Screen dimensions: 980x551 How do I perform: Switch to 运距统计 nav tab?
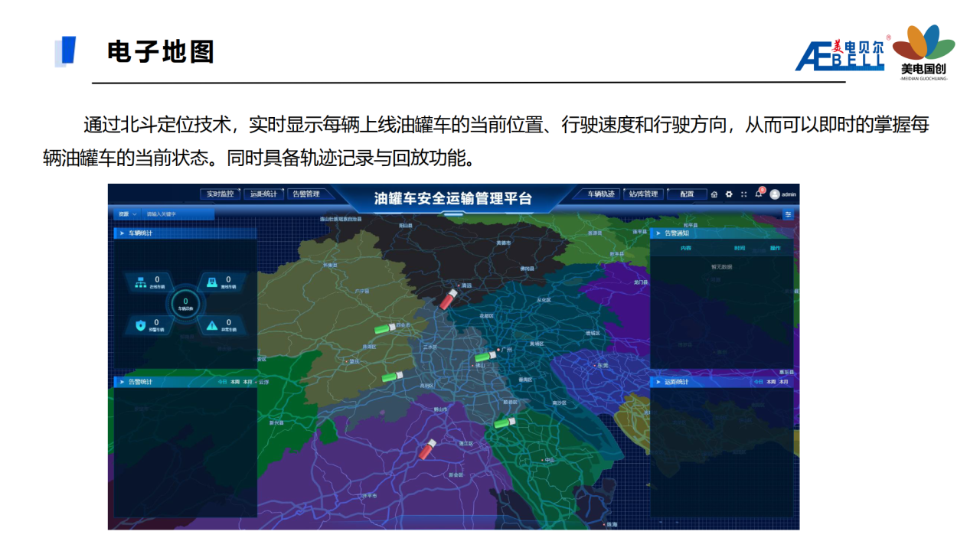263,194
